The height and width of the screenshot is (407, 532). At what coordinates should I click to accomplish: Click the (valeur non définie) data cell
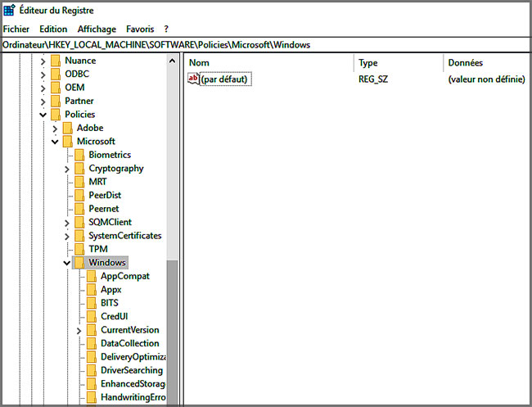coord(486,79)
